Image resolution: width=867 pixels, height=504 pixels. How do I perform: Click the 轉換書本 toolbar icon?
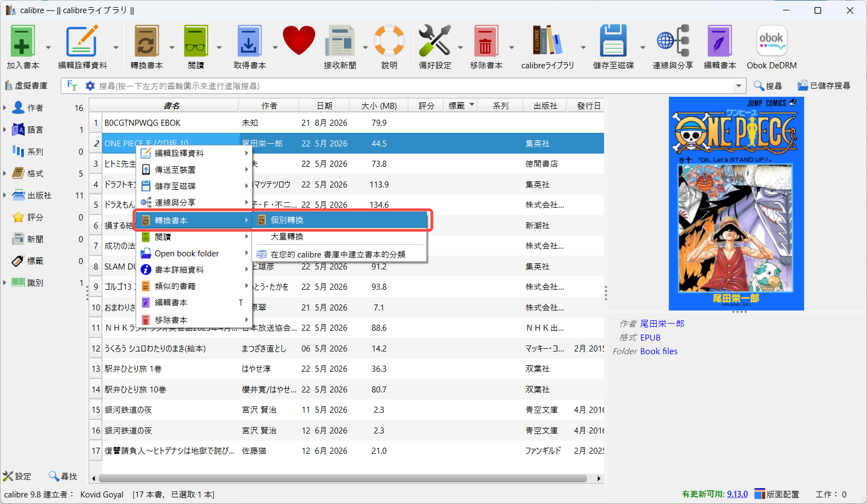[147, 42]
